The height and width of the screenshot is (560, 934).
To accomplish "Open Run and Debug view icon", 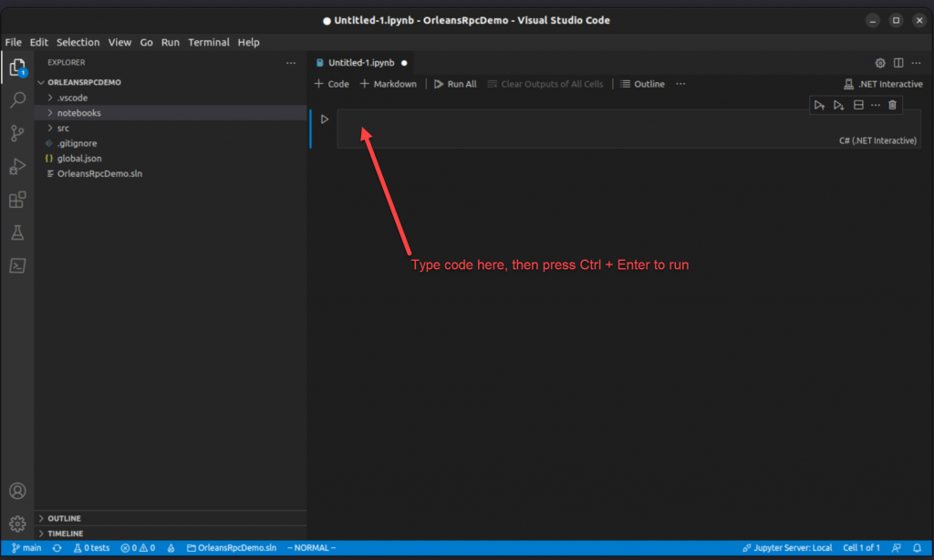I will [18, 166].
